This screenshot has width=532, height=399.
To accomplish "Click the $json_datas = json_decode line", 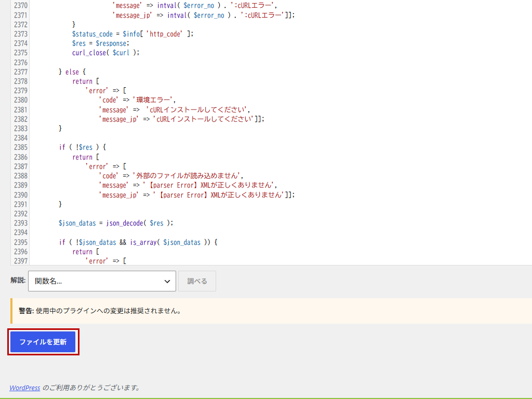I will pyautogui.click(x=116, y=223).
